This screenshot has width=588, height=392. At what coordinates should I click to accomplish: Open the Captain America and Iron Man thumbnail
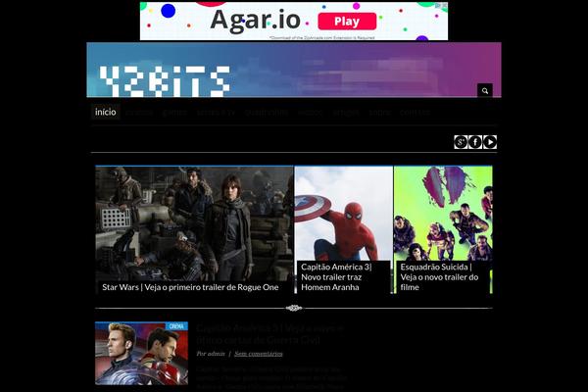tap(141, 354)
